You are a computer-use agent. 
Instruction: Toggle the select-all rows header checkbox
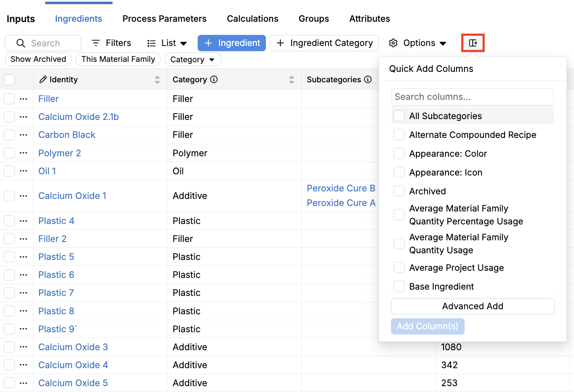pyautogui.click(x=9, y=79)
